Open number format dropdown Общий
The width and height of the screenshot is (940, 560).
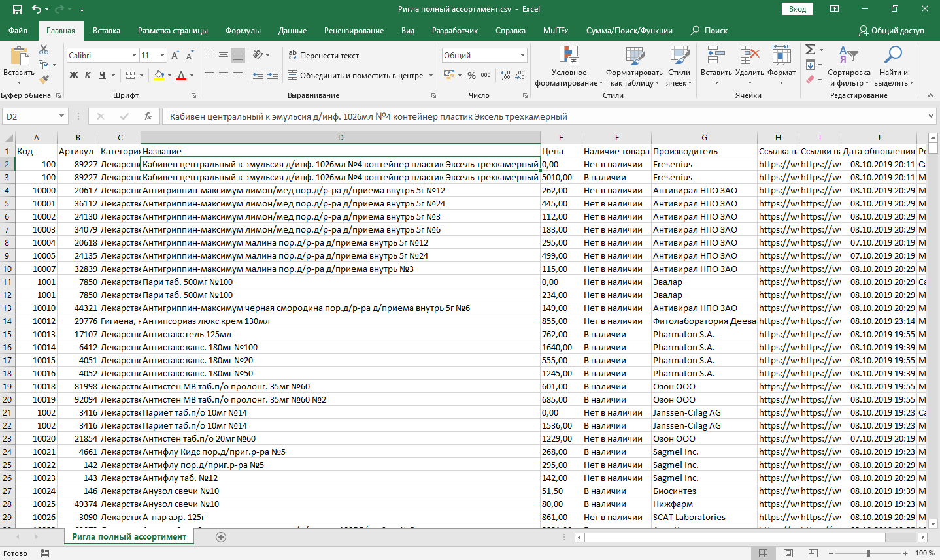(523, 56)
